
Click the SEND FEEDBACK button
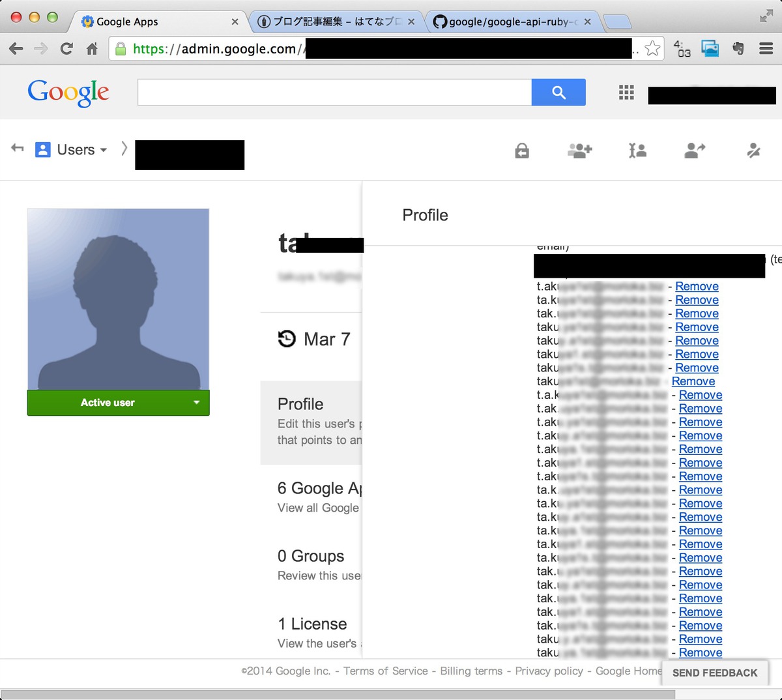(x=715, y=673)
